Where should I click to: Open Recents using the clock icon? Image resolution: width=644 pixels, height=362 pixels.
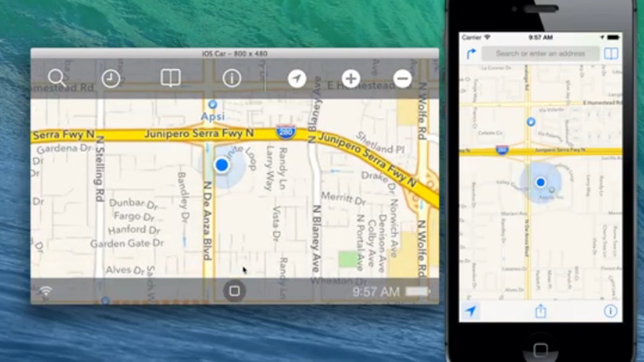[110, 78]
